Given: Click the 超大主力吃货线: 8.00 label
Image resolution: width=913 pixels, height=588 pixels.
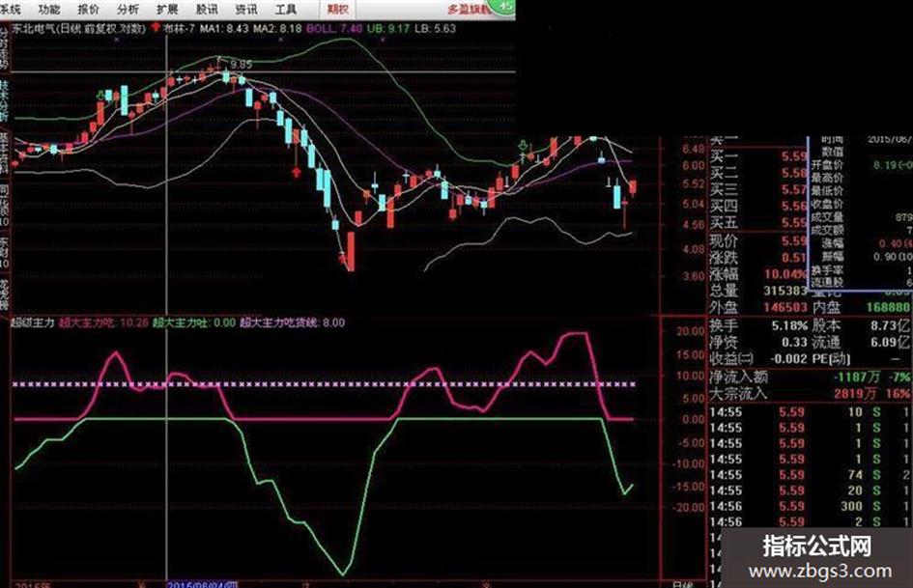Looking at the screenshot, I should [293, 322].
